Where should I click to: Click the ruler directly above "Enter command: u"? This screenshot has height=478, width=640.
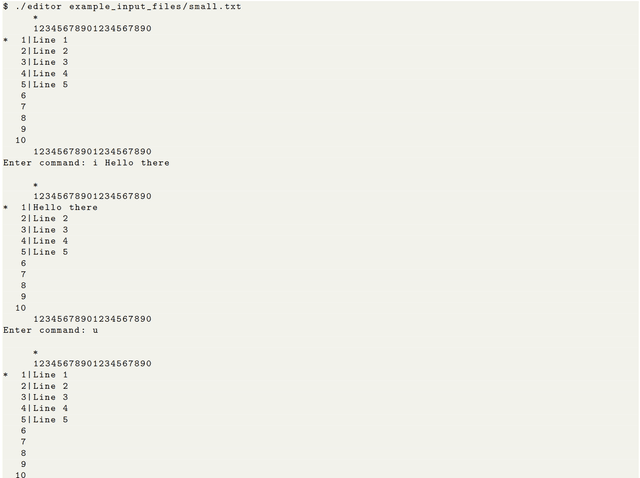tap(92, 319)
